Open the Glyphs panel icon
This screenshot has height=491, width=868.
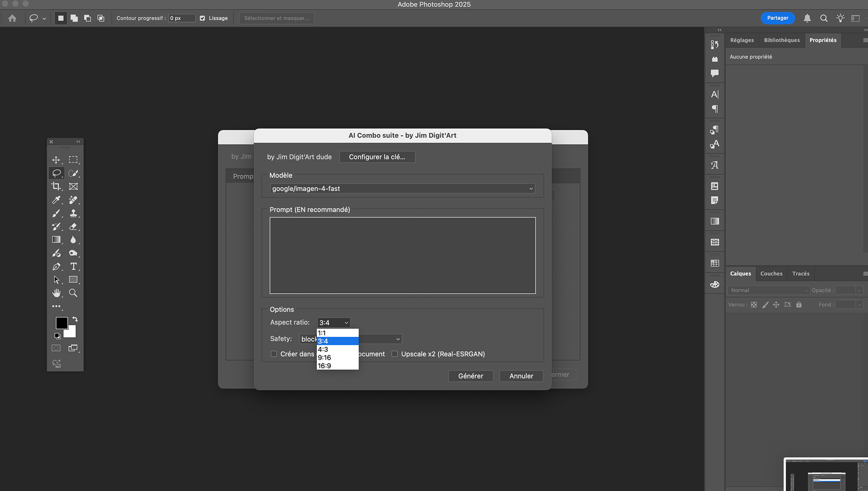(x=715, y=165)
